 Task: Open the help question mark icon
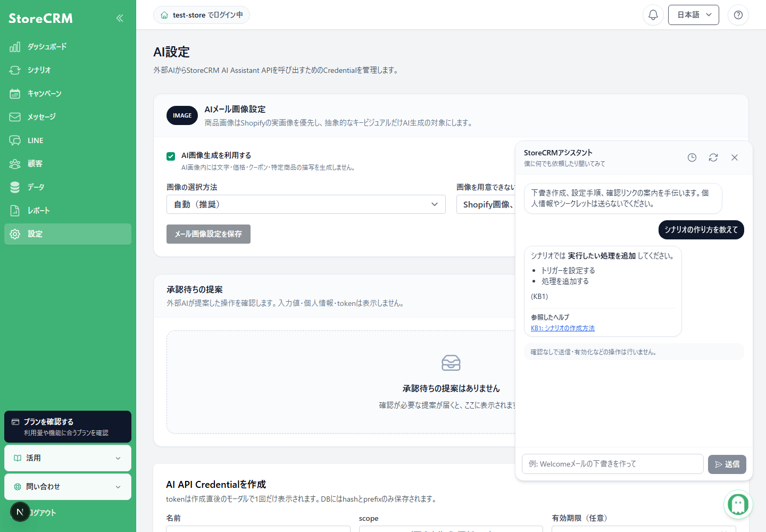pyautogui.click(x=738, y=15)
